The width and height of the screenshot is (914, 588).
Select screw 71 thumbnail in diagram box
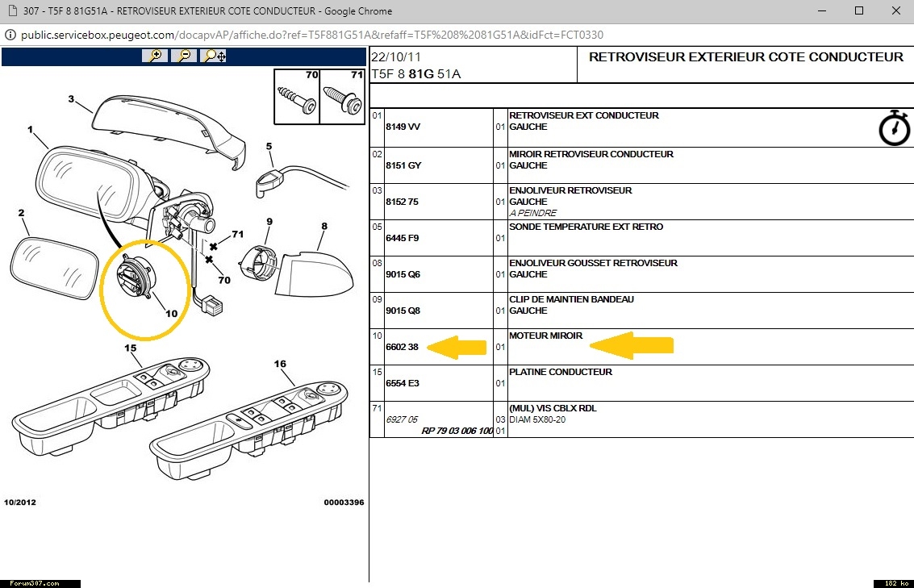342,97
